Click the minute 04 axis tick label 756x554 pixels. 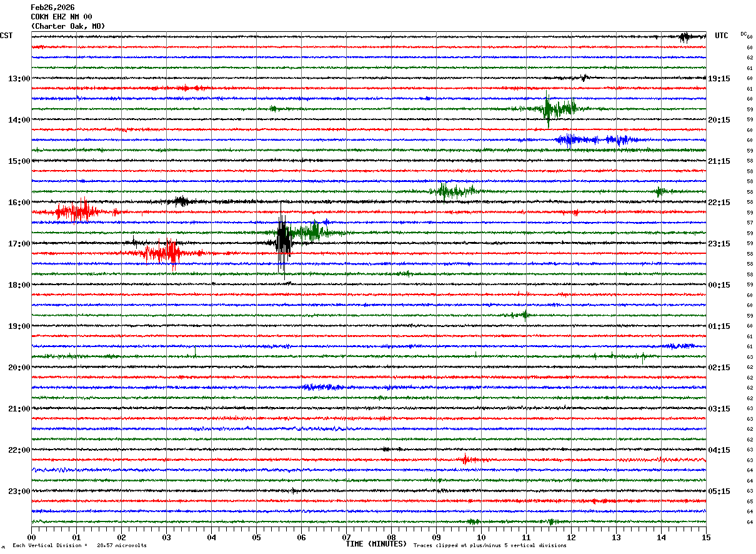point(211,537)
